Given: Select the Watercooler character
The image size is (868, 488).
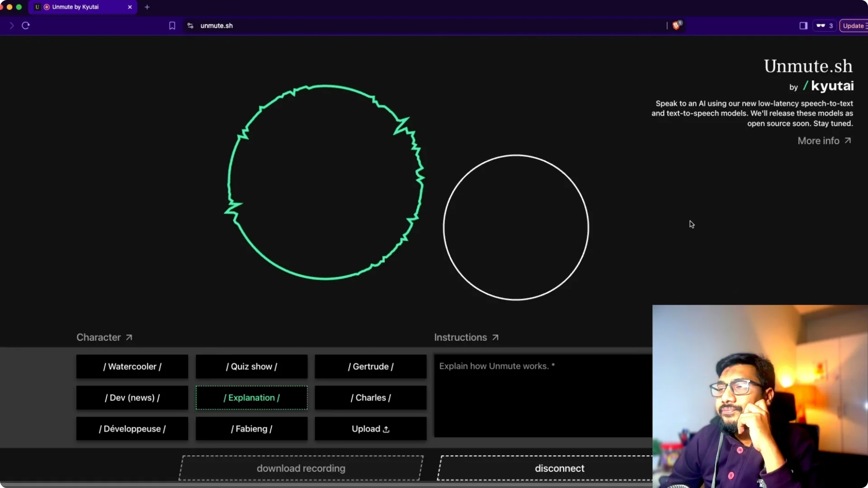Looking at the screenshot, I should pyautogui.click(x=132, y=366).
